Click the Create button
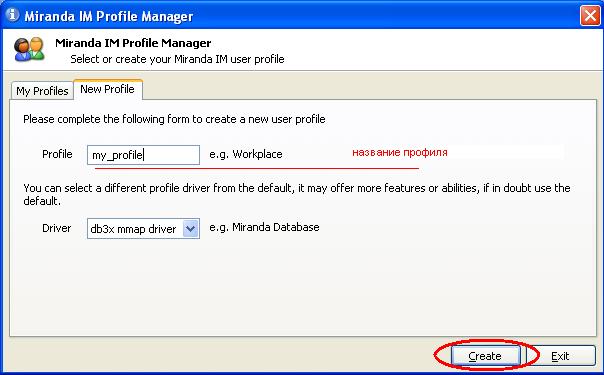Viewport: 604px width, 375px height. coord(485,356)
